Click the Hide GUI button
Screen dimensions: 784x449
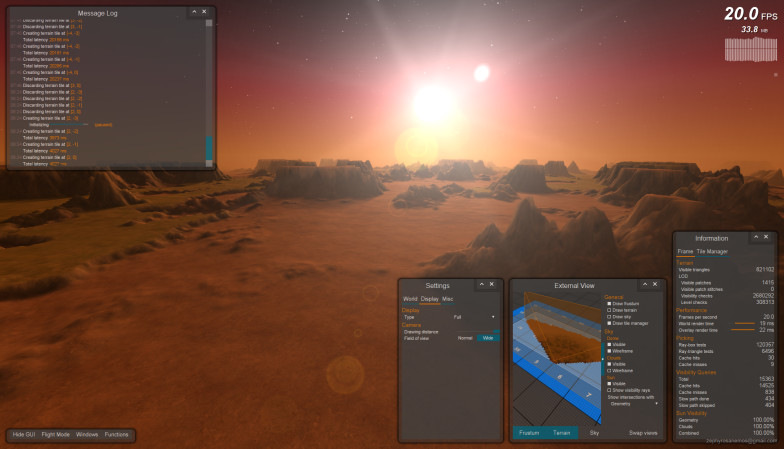[25, 435]
